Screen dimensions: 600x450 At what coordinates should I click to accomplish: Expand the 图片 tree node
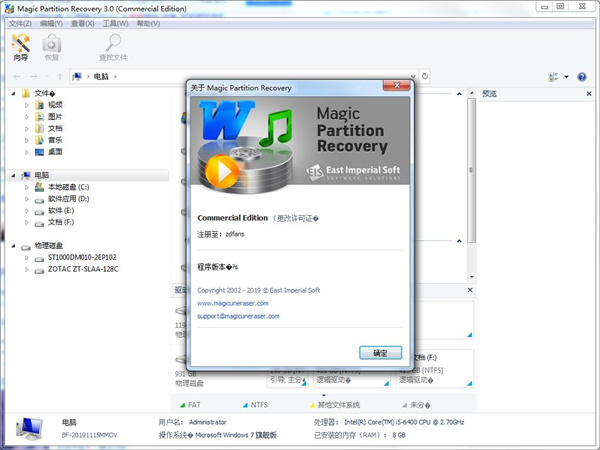click(x=26, y=117)
